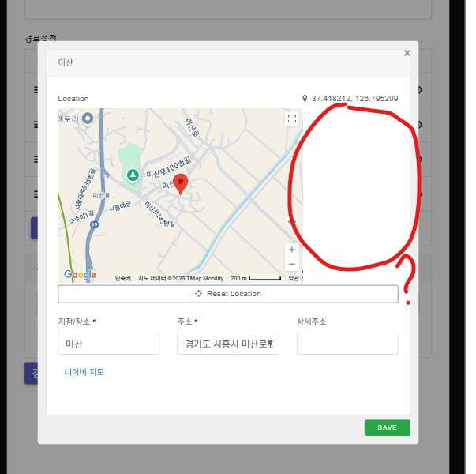The height and width of the screenshot is (474, 476).
Task: Click the 200 m map scale control
Action: click(x=256, y=278)
